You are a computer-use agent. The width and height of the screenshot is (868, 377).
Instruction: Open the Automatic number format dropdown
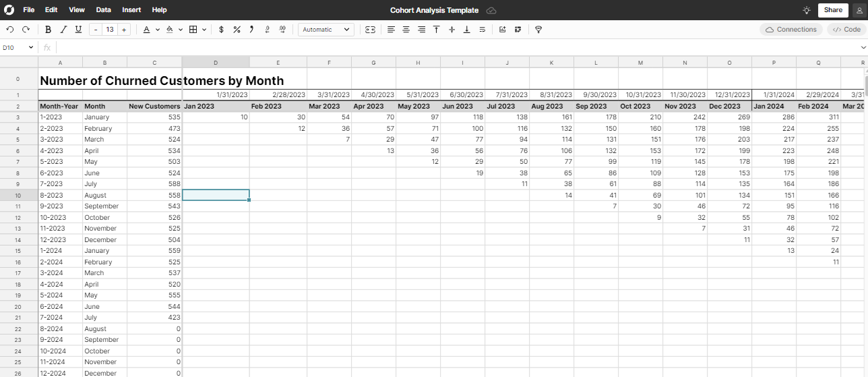tap(326, 30)
